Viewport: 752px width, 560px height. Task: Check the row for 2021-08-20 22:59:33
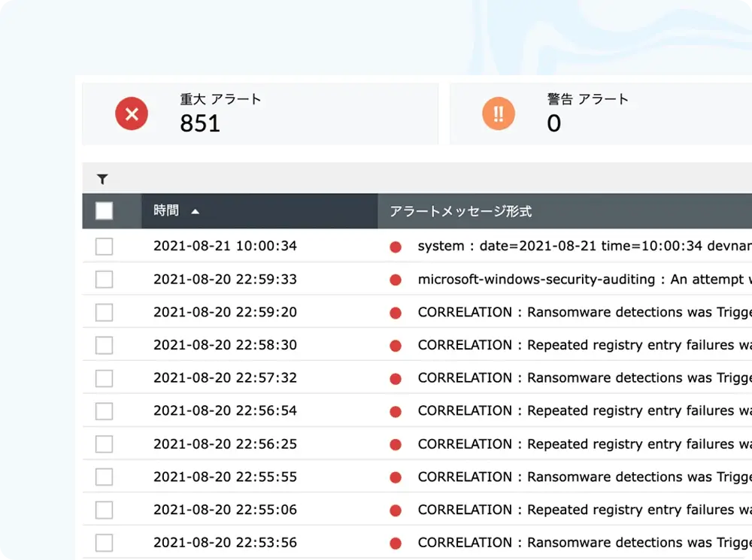(x=104, y=279)
